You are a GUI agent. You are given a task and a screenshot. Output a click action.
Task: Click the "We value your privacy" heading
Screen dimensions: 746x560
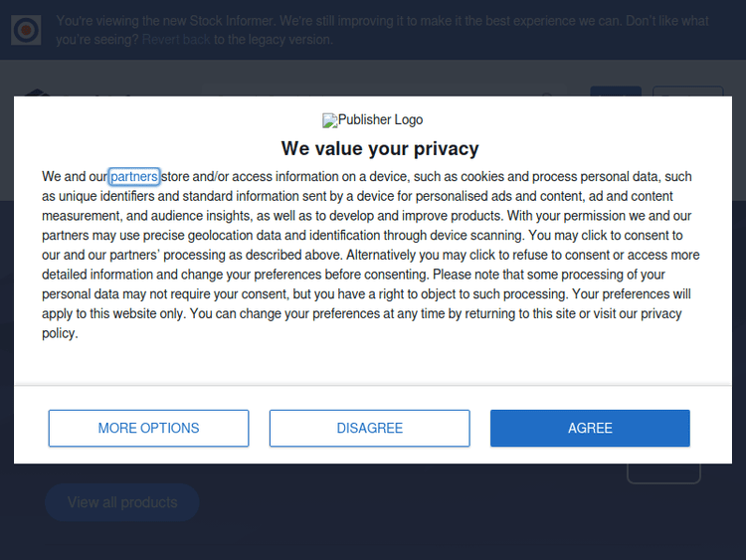tap(380, 149)
